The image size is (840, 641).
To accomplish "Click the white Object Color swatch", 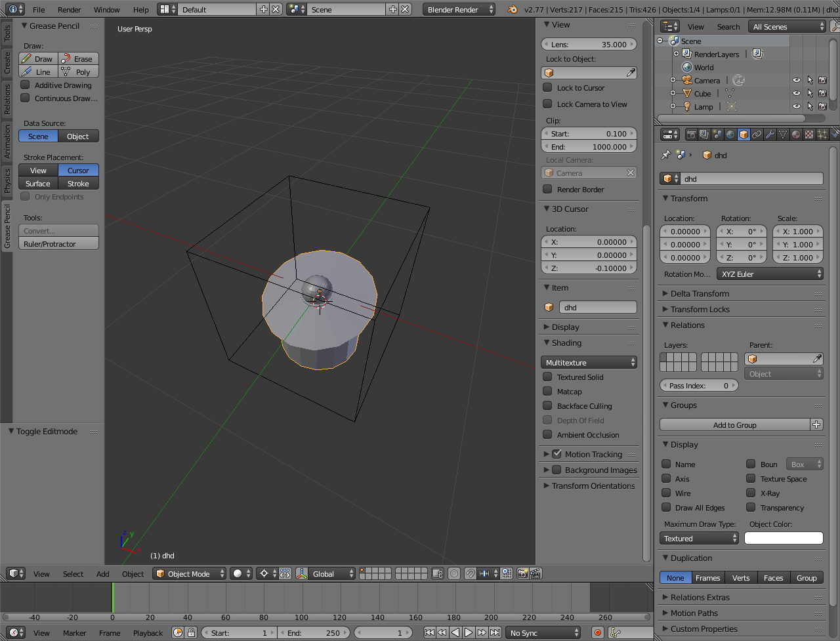I will click(784, 539).
